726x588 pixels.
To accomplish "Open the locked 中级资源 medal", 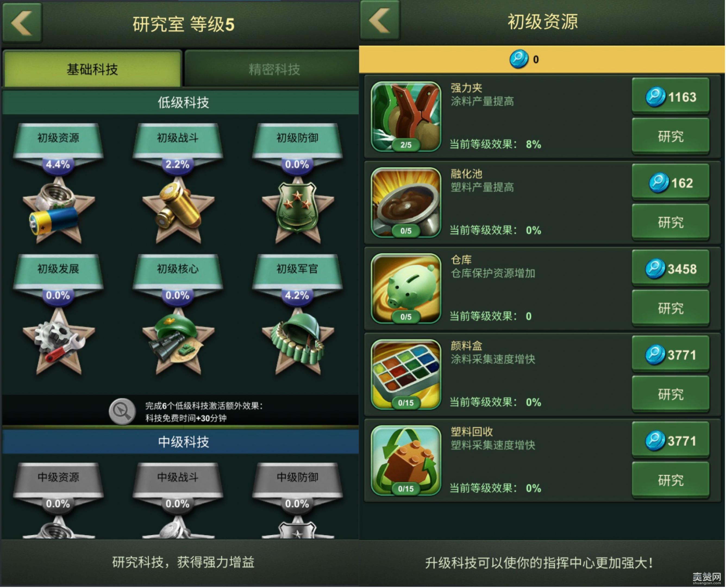I will point(58,501).
